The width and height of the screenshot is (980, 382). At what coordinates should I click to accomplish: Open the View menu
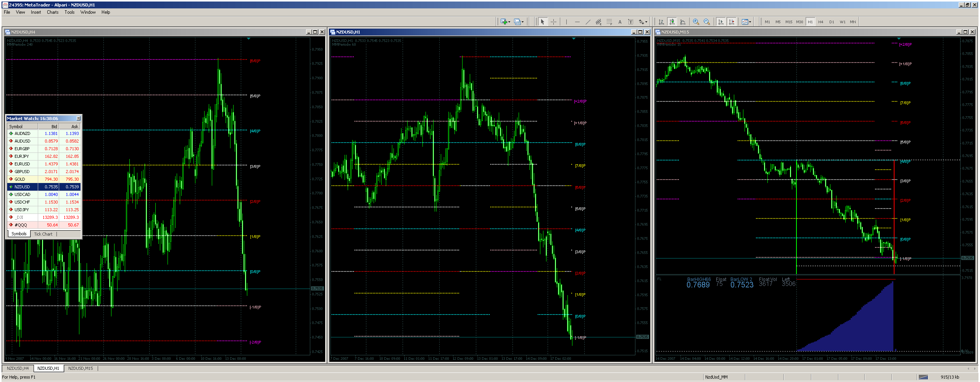pyautogui.click(x=20, y=12)
